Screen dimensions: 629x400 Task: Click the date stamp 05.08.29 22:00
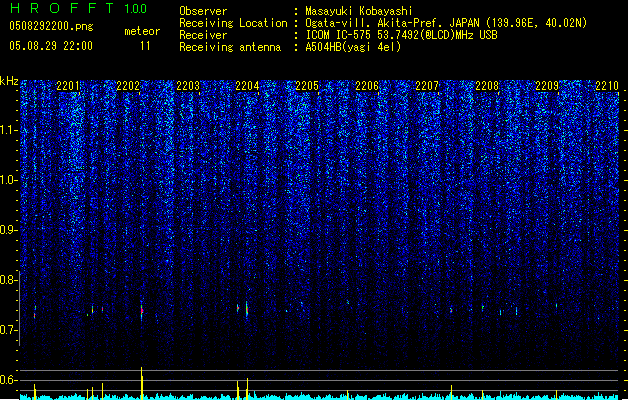click(51, 46)
